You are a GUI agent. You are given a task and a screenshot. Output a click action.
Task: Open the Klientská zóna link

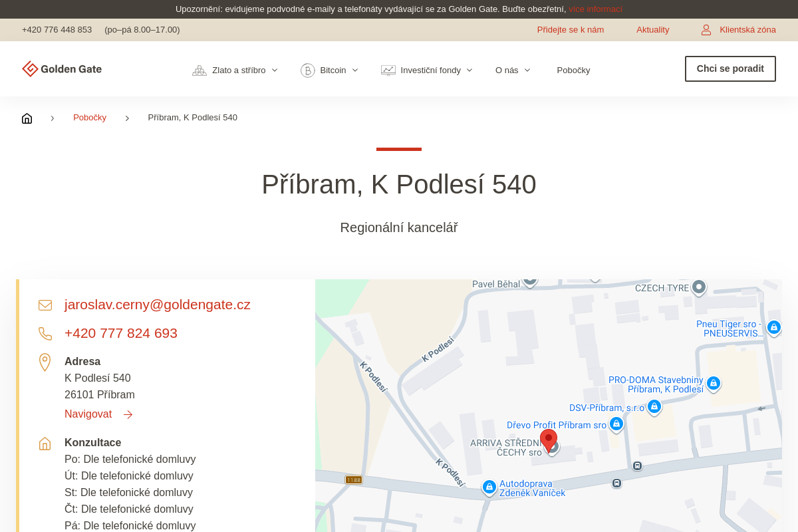[x=747, y=30]
